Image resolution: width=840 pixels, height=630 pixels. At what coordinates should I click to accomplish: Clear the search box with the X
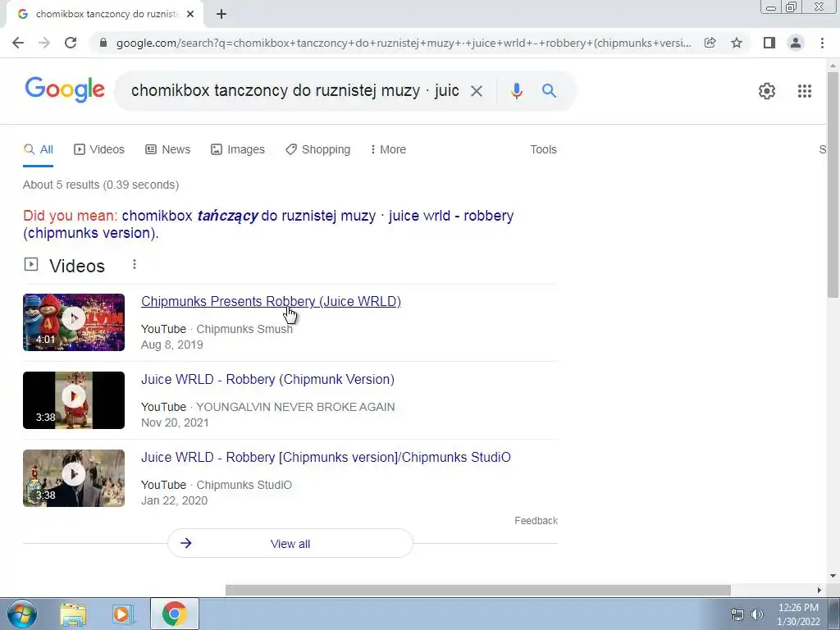477,91
